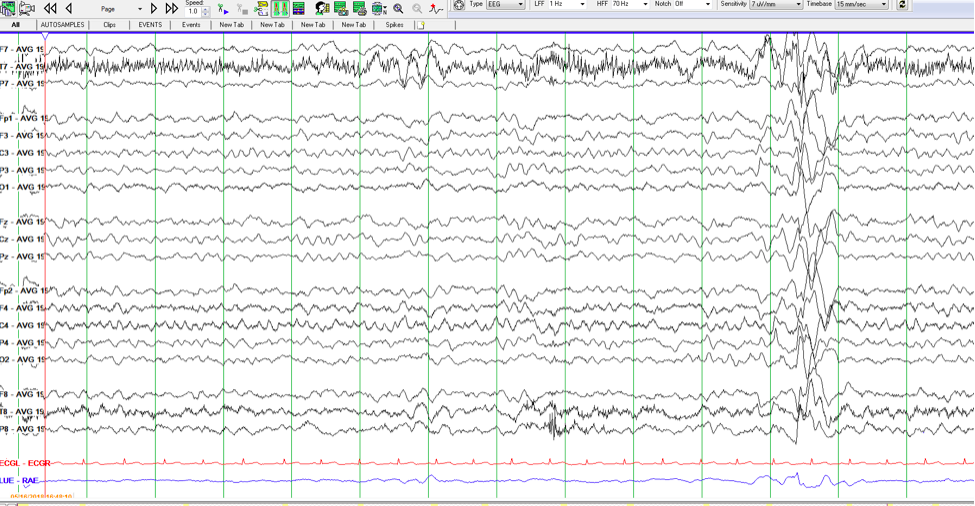Open the Timebase 15 mm/sec dropdown
Viewport: 975px width, 506px height.
click(x=884, y=5)
